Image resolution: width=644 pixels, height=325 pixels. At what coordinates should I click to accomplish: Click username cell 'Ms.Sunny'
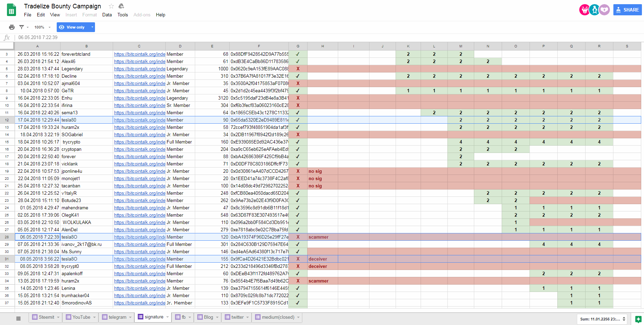point(87,252)
